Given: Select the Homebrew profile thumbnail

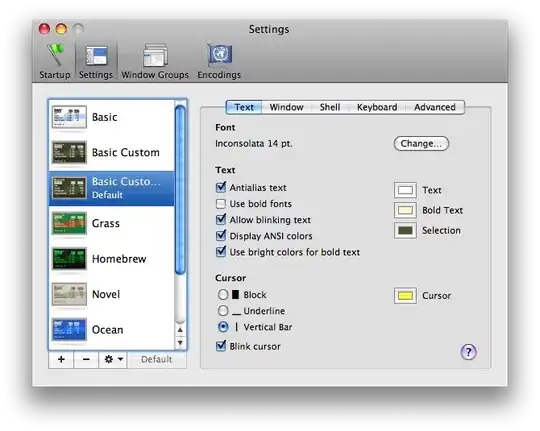Looking at the screenshot, I should pos(69,259).
